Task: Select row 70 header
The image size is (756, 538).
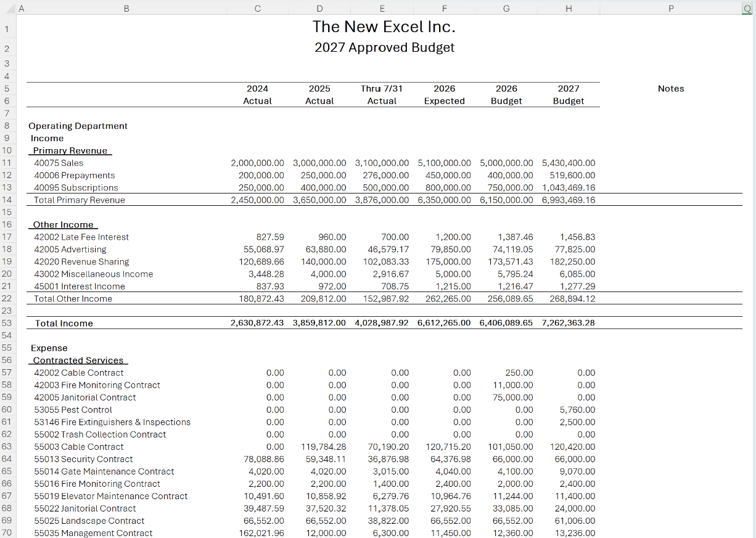Action: [7, 532]
